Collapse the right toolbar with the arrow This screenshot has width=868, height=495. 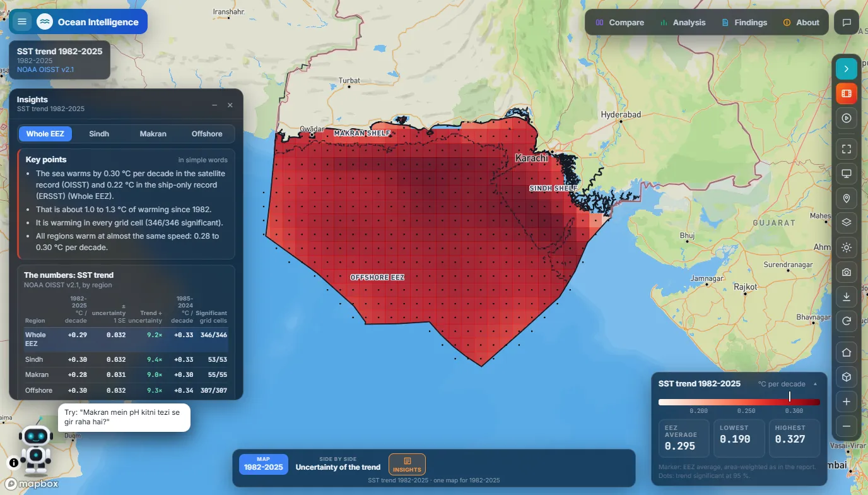[847, 69]
